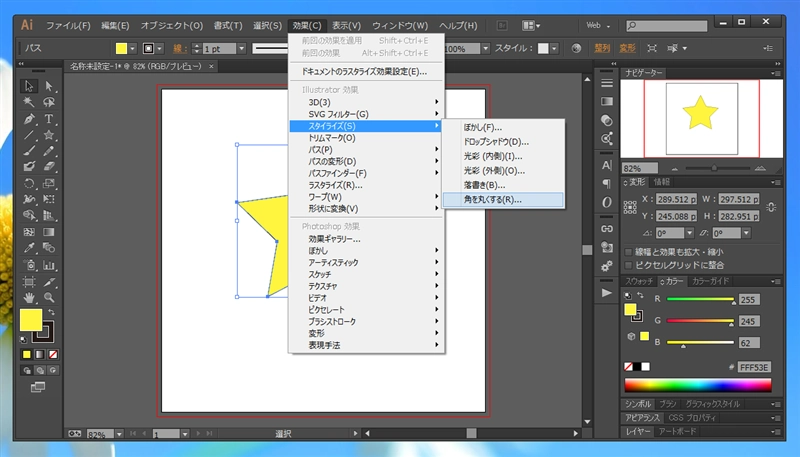Open the ファイル(F) menu

click(68, 26)
